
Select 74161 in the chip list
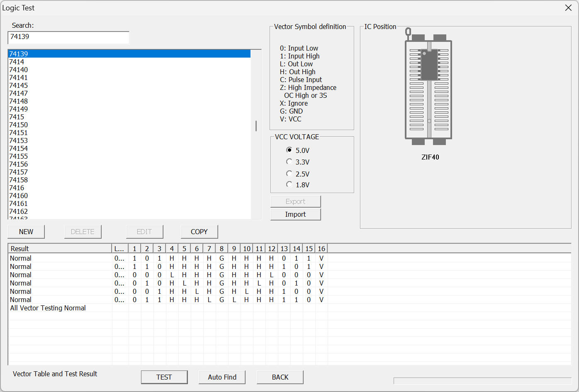tap(129, 203)
